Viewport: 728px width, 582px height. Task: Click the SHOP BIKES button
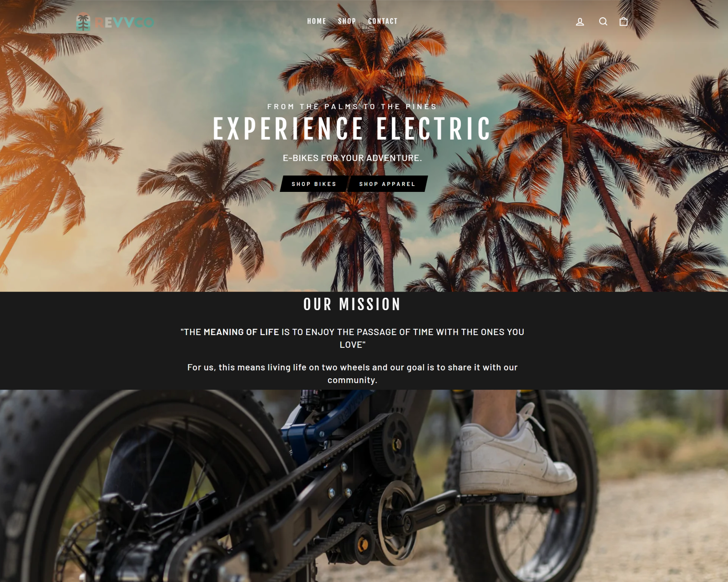[x=314, y=184]
